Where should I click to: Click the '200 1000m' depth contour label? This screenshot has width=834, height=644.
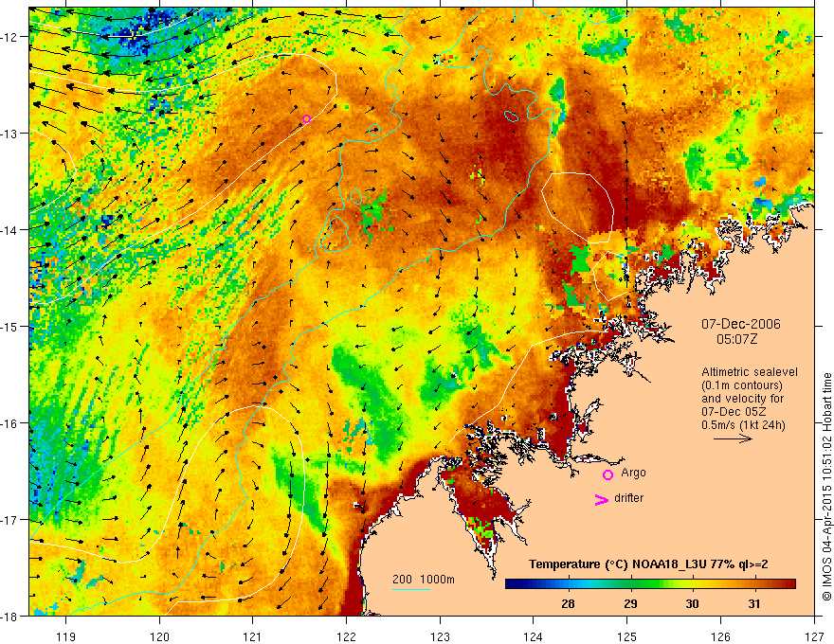pyautogui.click(x=424, y=580)
